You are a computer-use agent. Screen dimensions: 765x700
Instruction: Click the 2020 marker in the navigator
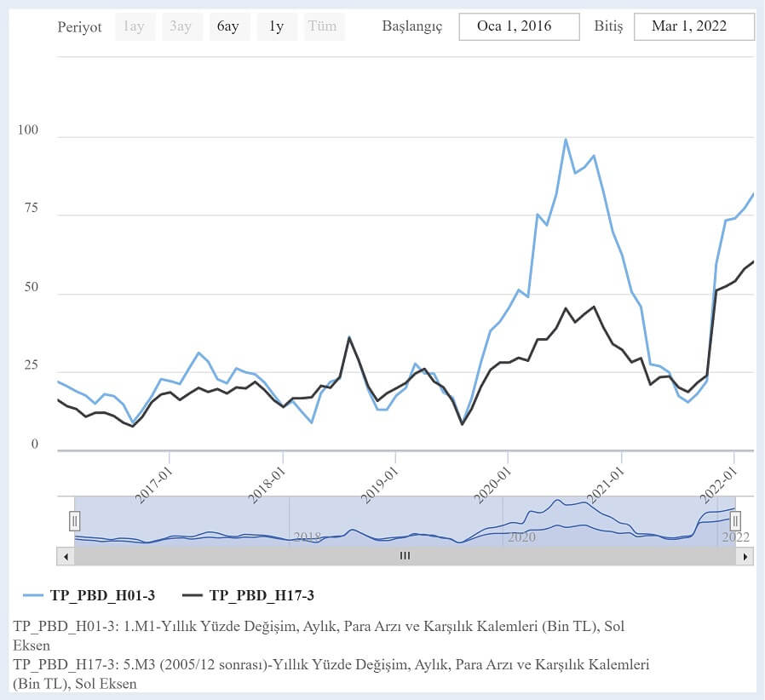(521, 537)
